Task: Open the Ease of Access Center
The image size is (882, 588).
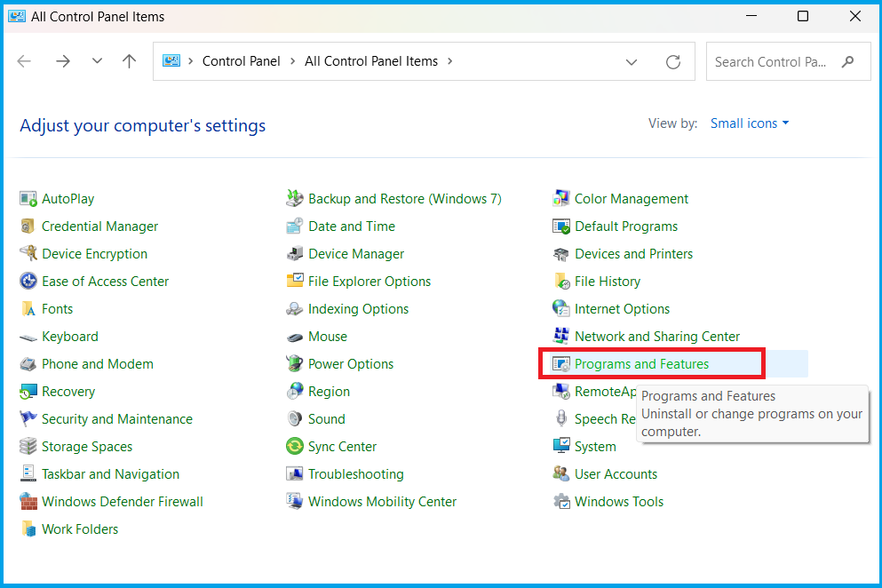Action: coord(104,281)
